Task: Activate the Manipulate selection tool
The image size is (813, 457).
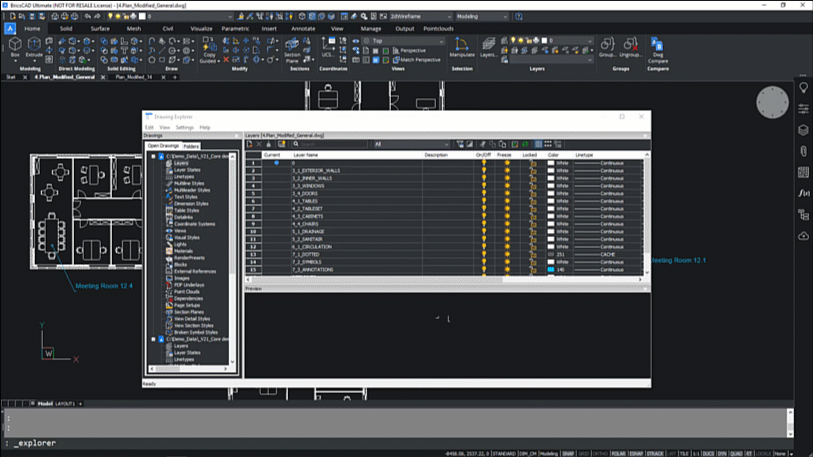Action: [461, 47]
